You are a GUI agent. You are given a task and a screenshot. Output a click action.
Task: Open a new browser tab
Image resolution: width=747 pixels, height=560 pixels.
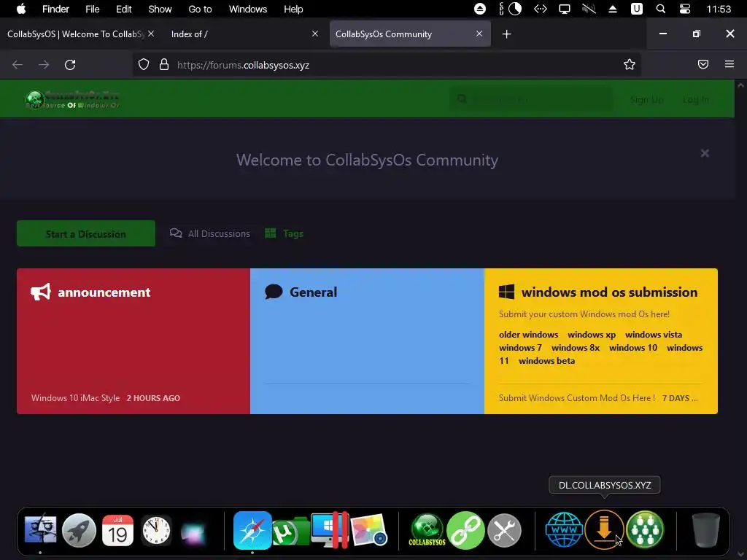click(x=507, y=34)
